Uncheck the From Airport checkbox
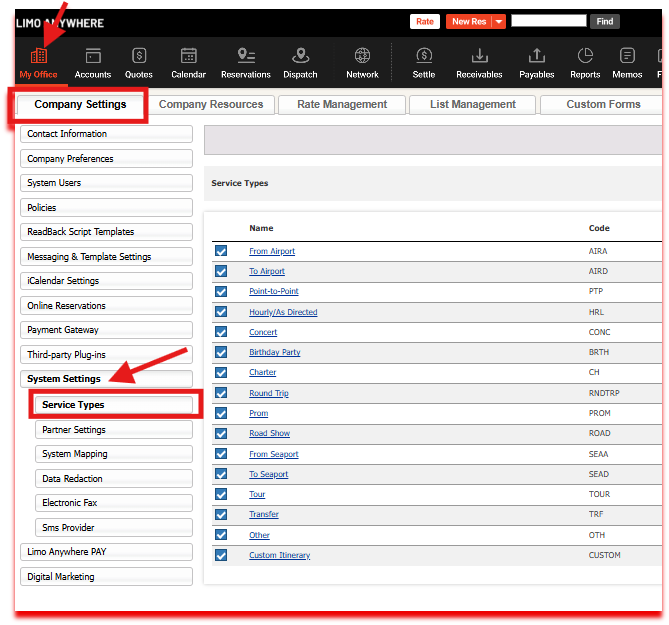The height and width of the screenshot is (625, 669). [x=221, y=251]
